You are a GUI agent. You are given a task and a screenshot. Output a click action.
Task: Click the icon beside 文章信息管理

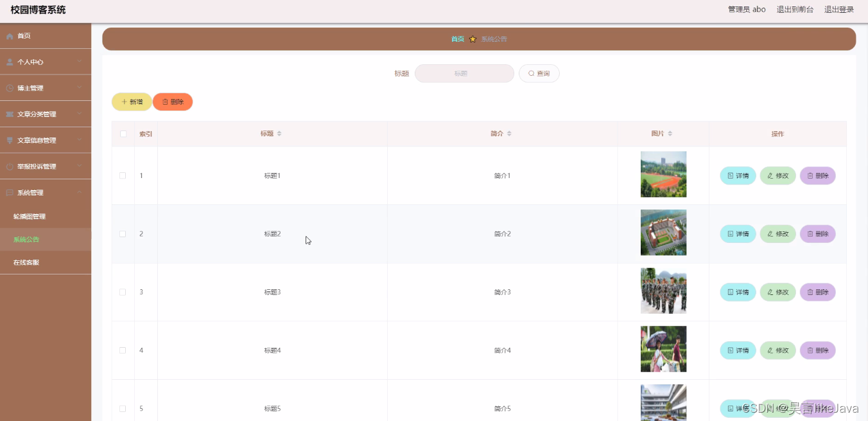[10, 141]
